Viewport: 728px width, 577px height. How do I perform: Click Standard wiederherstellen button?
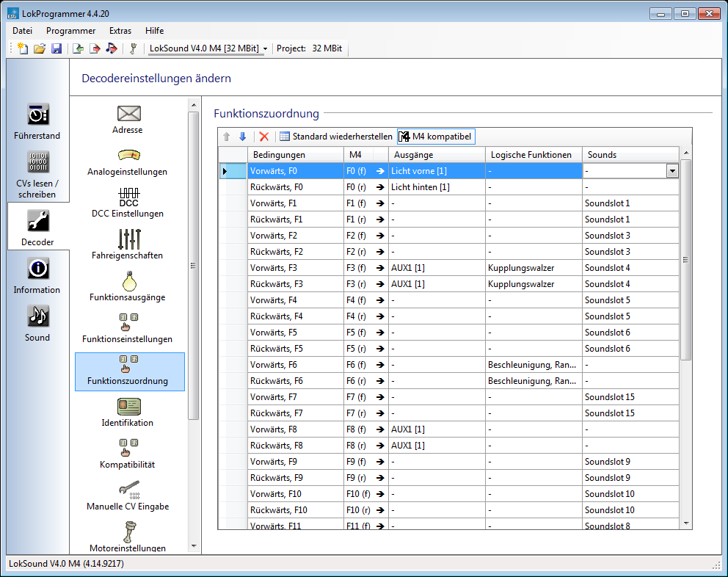(x=336, y=137)
